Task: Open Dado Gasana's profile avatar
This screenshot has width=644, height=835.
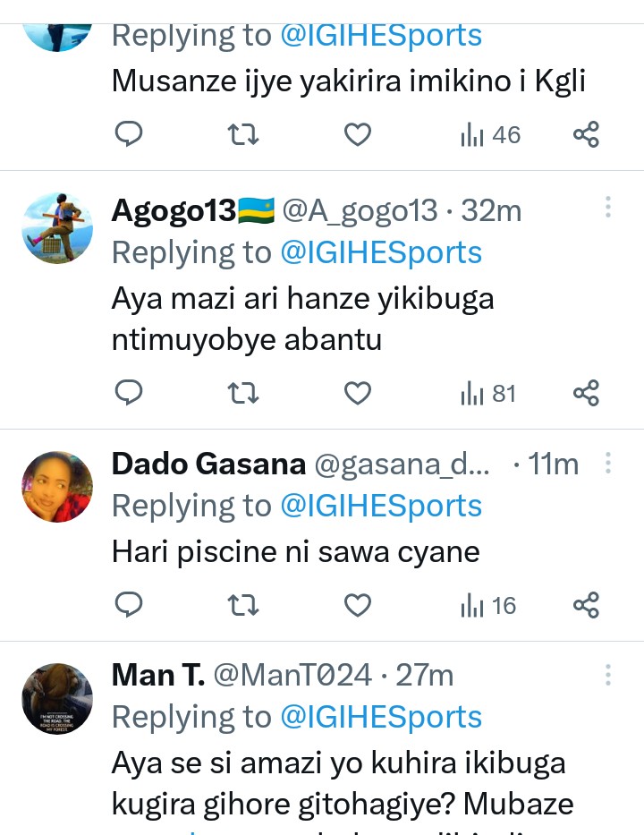Action: [57, 487]
